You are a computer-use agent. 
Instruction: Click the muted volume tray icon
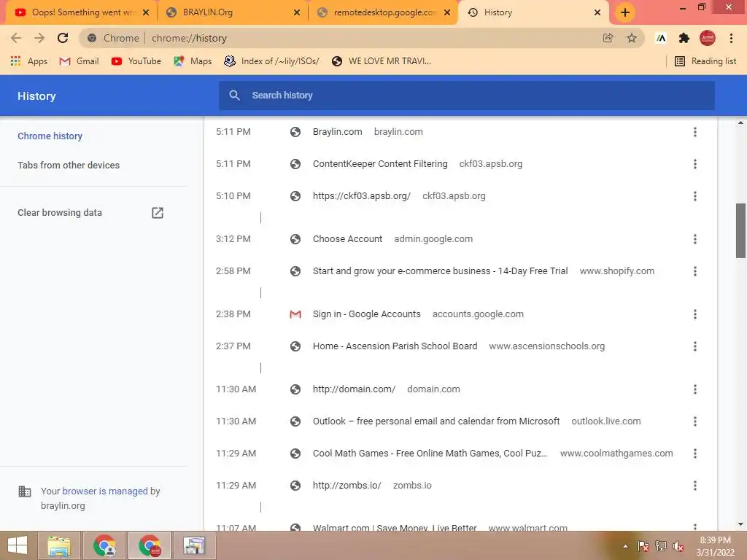pyautogui.click(x=678, y=546)
